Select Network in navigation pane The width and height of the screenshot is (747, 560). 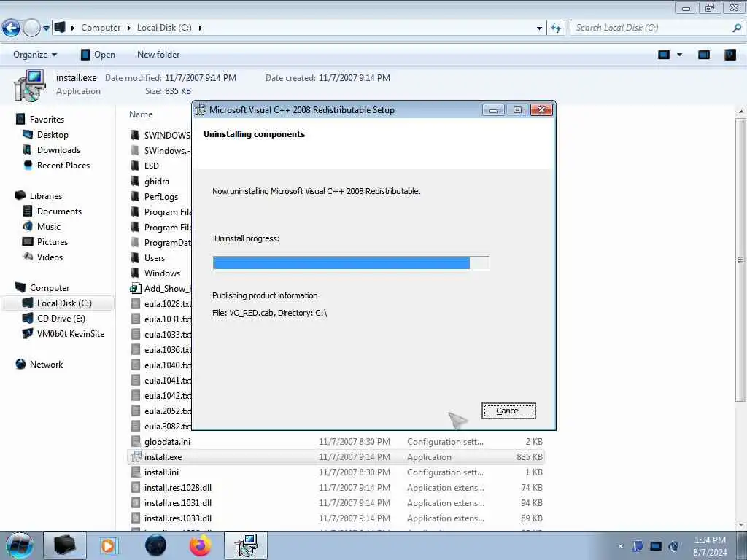pyautogui.click(x=46, y=365)
